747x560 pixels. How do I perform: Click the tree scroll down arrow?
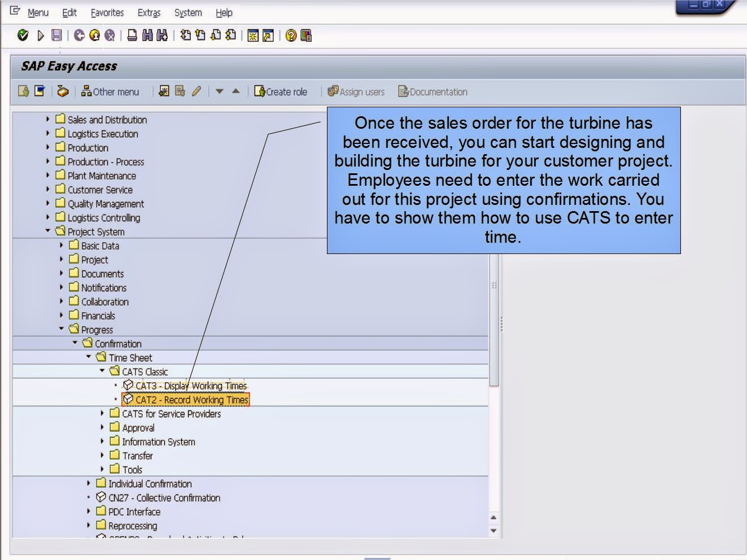click(494, 531)
